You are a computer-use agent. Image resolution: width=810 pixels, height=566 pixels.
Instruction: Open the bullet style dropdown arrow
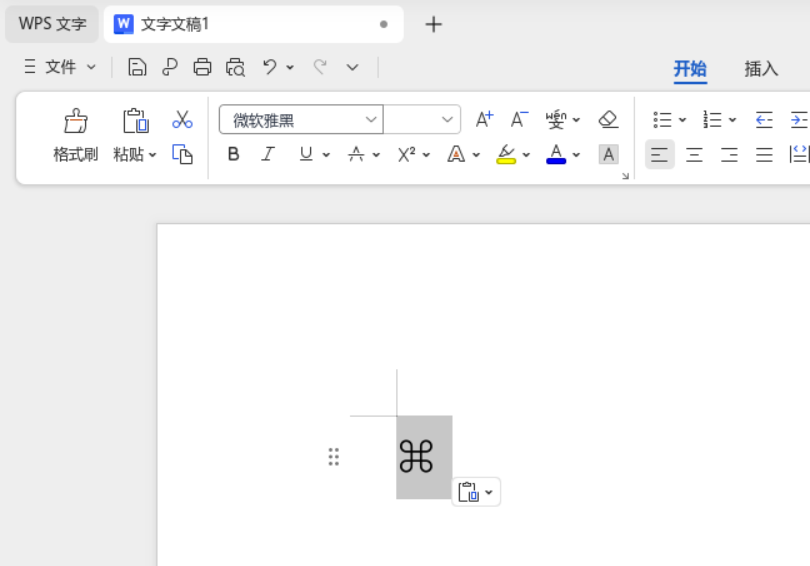pyautogui.click(x=682, y=120)
